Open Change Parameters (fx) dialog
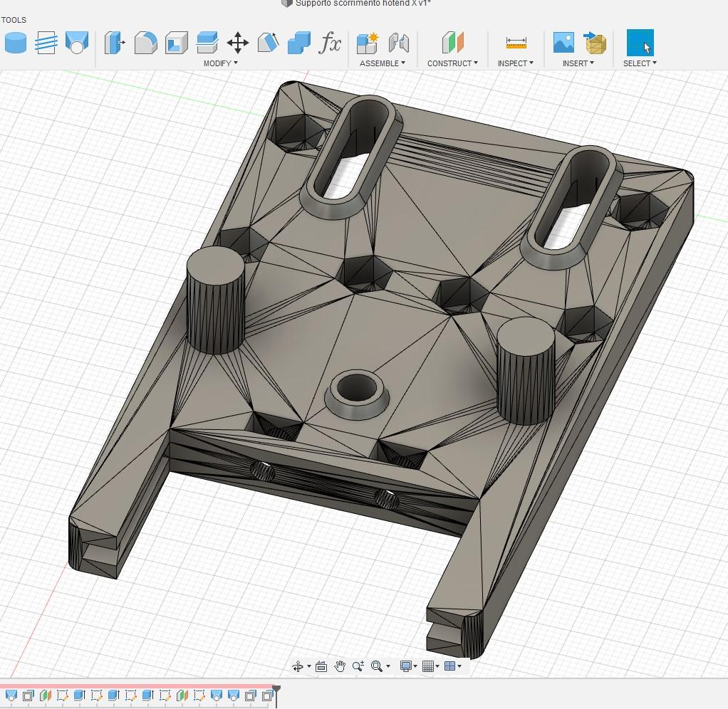The width and height of the screenshot is (728, 709). [330, 43]
